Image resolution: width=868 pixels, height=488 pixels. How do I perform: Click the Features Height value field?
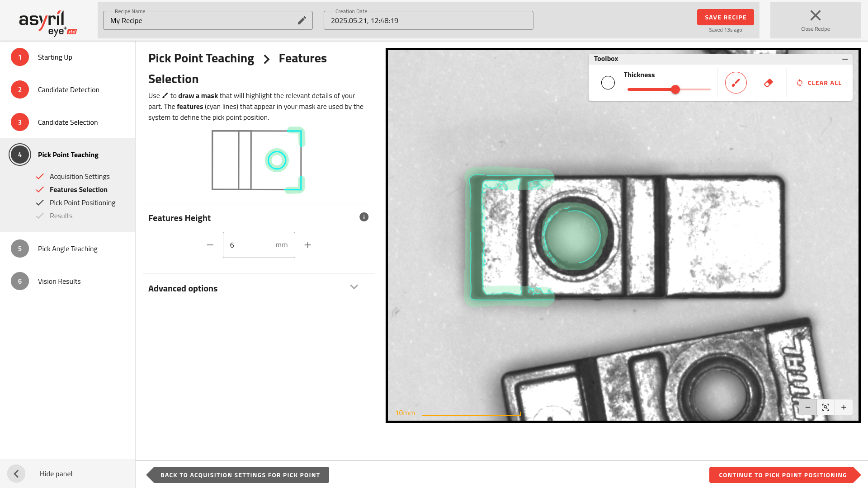click(259, 245)
